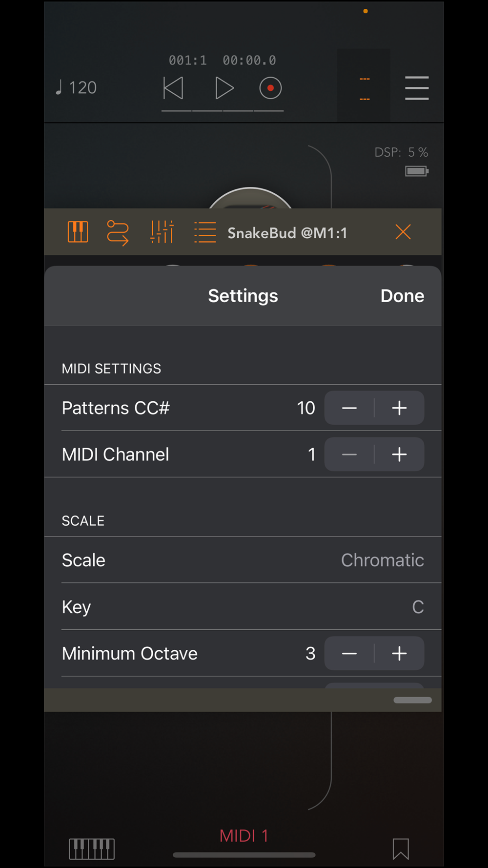Open the piano keyboard icon in SnakeBud bar

(x=78, y=232)
